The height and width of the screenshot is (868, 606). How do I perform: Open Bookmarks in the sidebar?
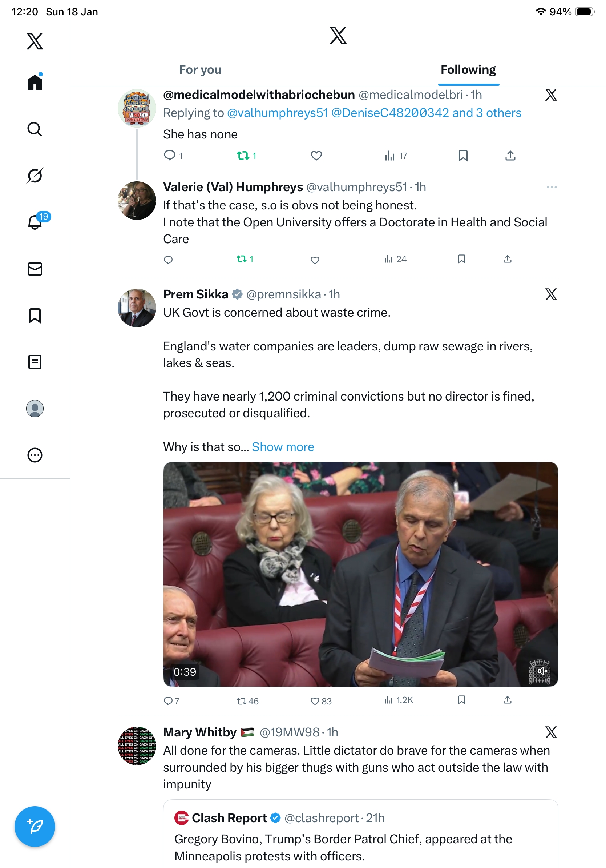(x=35, y=315)
